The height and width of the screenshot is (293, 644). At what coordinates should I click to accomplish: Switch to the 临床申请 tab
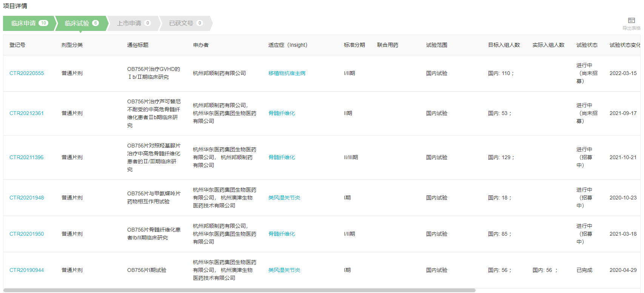click(x=29, y=23)
